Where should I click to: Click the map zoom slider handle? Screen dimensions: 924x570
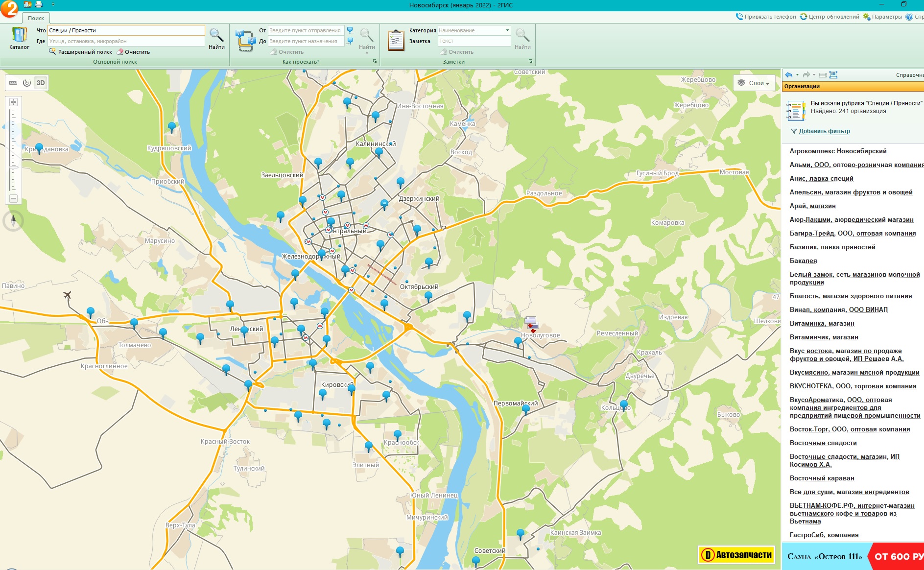[14, 167]
